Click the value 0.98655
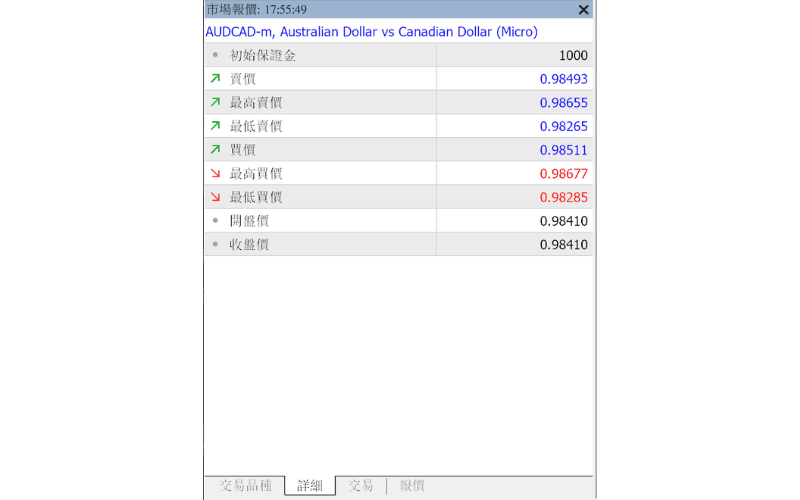 click(564, 103)
